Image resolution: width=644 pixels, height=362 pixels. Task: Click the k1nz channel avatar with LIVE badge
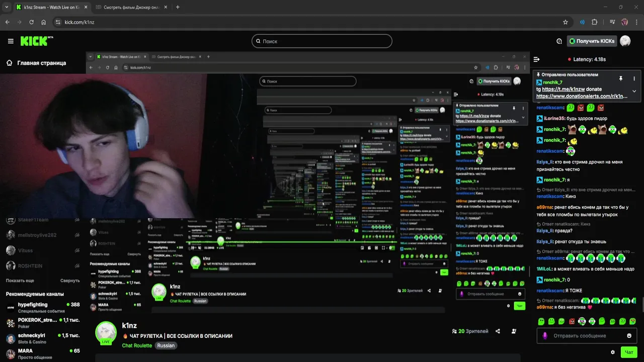106,333
